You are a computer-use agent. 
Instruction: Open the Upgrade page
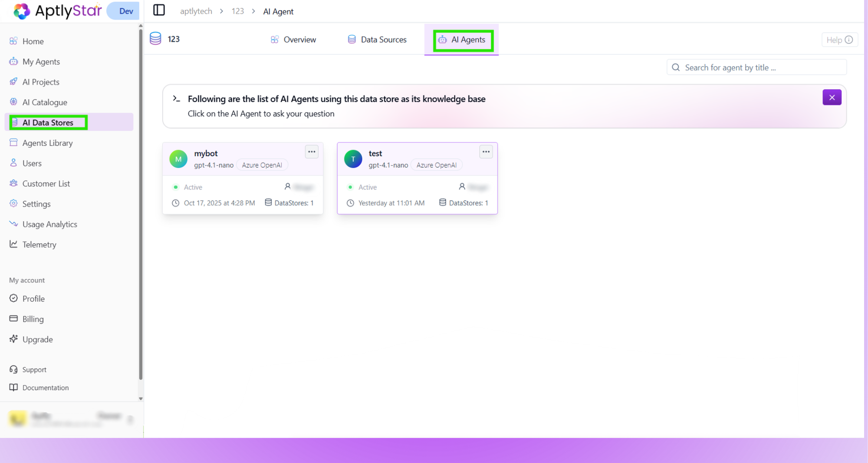coord(37,339)
